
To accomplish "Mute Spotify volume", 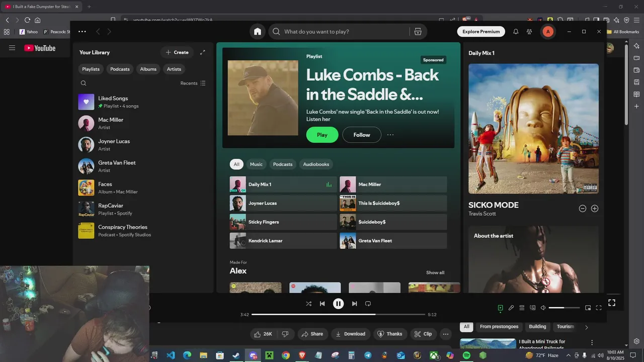I will pos(543,308).
